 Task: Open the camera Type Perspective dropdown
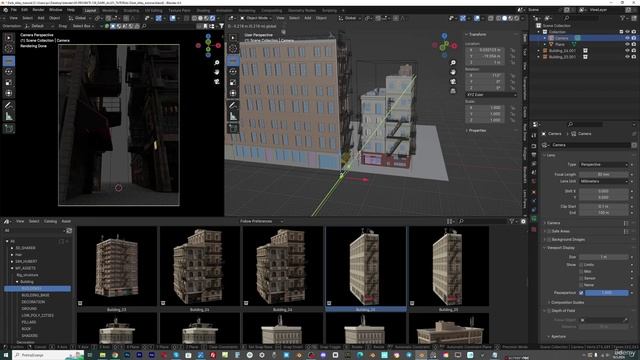tap(603, 164)
